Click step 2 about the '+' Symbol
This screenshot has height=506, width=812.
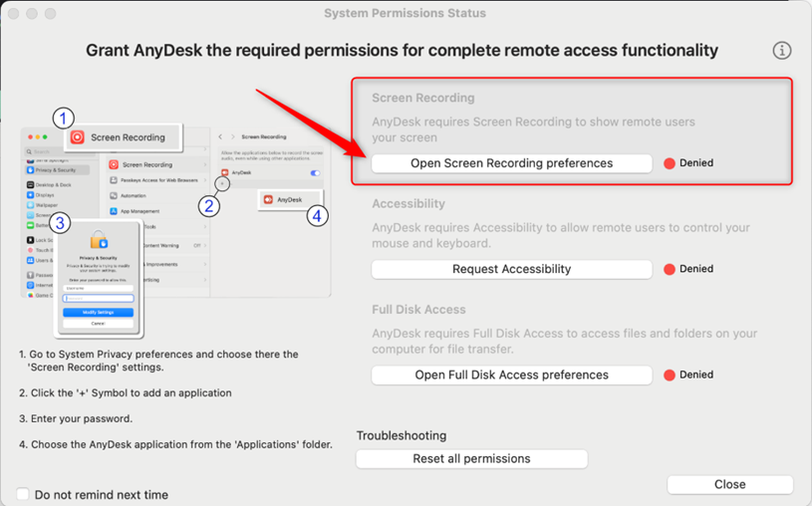click(x=126, y=393)
